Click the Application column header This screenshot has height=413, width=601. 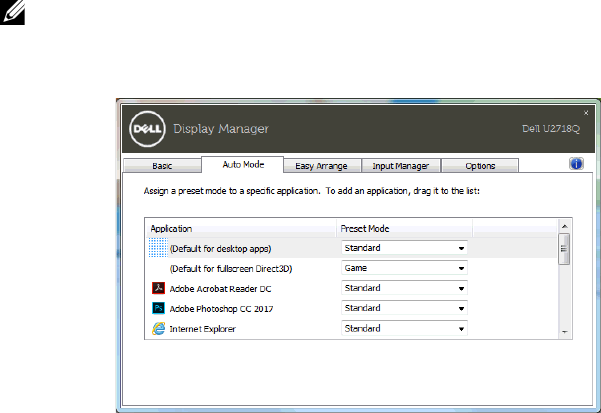[x=241, y=229]
